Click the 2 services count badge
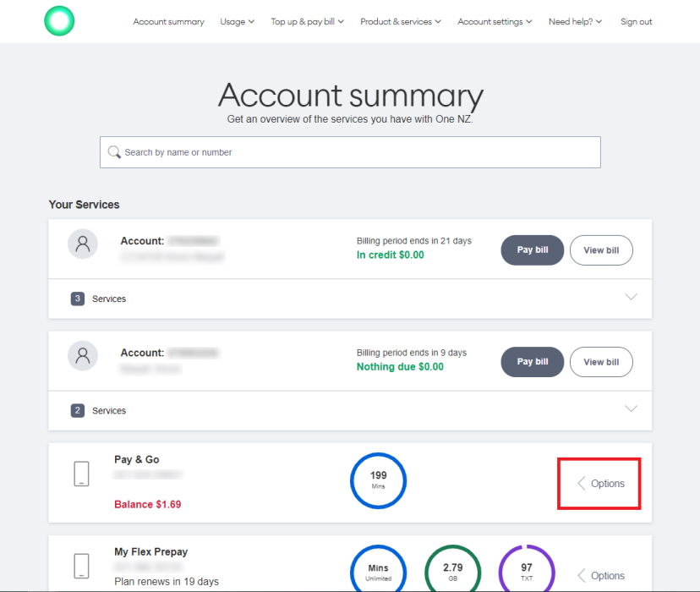 point(78,410)
